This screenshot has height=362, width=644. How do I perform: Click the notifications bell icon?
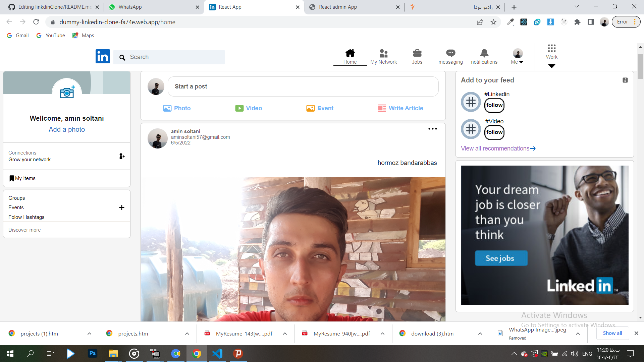pyautogui.click(x=484, y=53)
